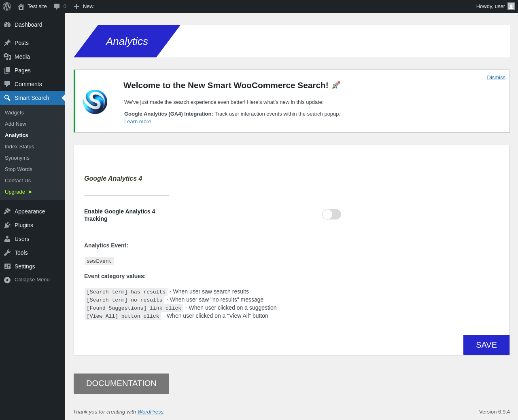Open the Synonyms submenu item
The width and height of the screenshot is (518, 420).
17,158
